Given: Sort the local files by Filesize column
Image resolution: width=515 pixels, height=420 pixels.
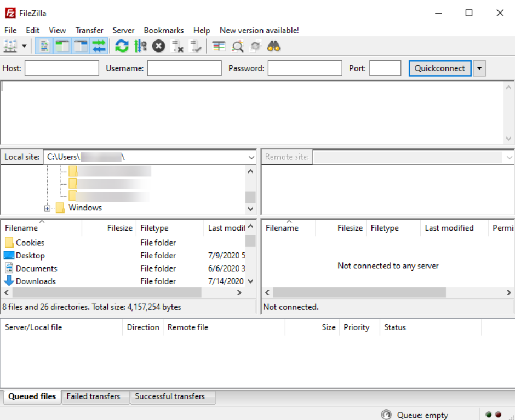Looking at the screenshot, I should tap(119, 228).
